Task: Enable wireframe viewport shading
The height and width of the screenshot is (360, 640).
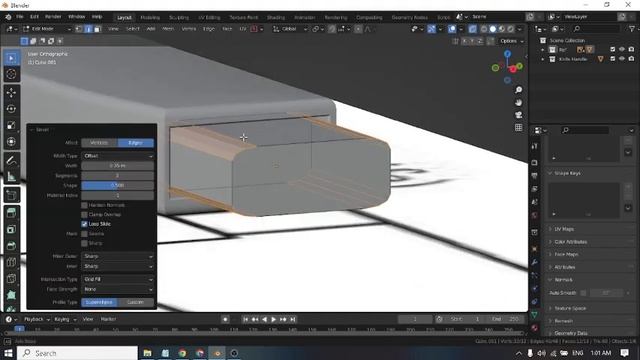Action: tap(484, 29)
